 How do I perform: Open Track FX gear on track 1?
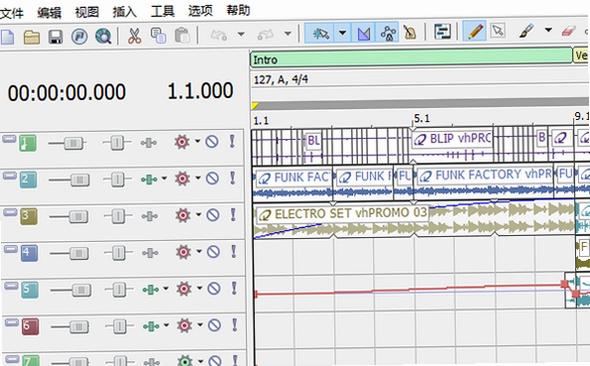tap(182, 142)
